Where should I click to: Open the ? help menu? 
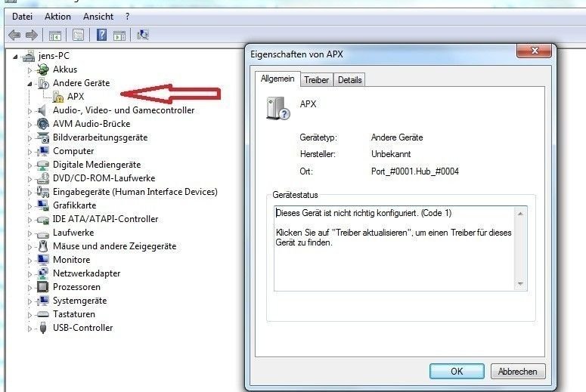pos(128,17)
